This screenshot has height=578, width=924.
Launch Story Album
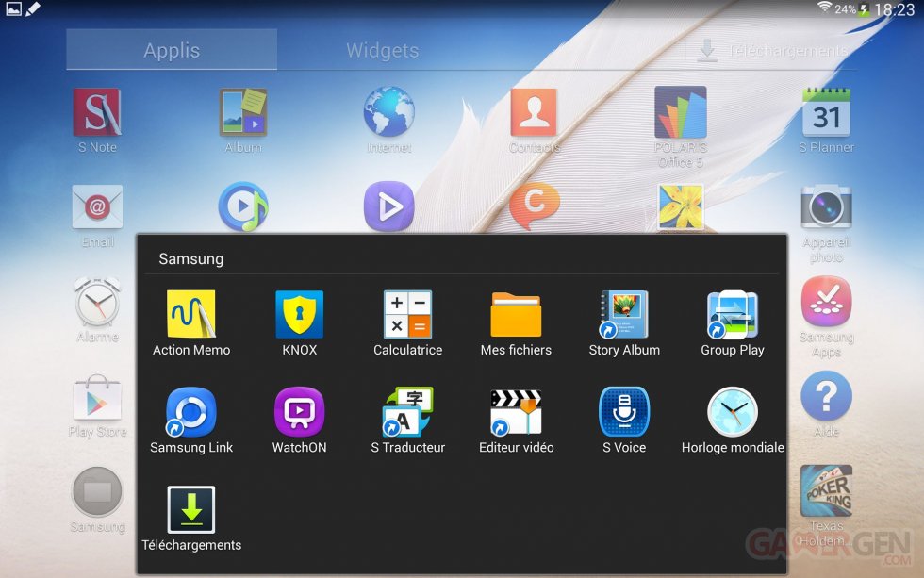623,316
